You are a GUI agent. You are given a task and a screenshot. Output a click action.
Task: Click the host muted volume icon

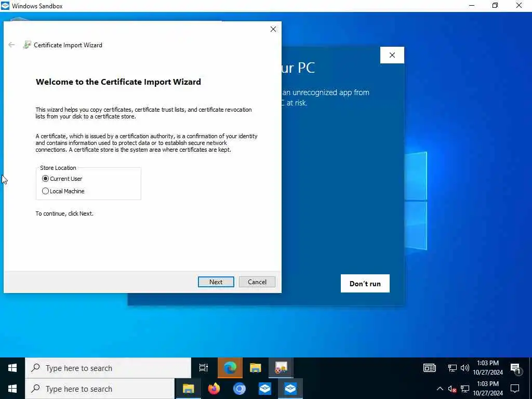coord(452,389)
